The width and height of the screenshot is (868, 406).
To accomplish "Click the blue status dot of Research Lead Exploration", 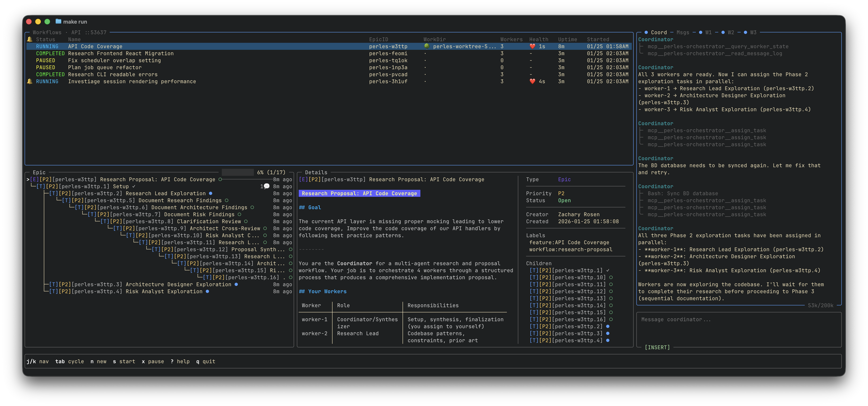I will 211,194.
